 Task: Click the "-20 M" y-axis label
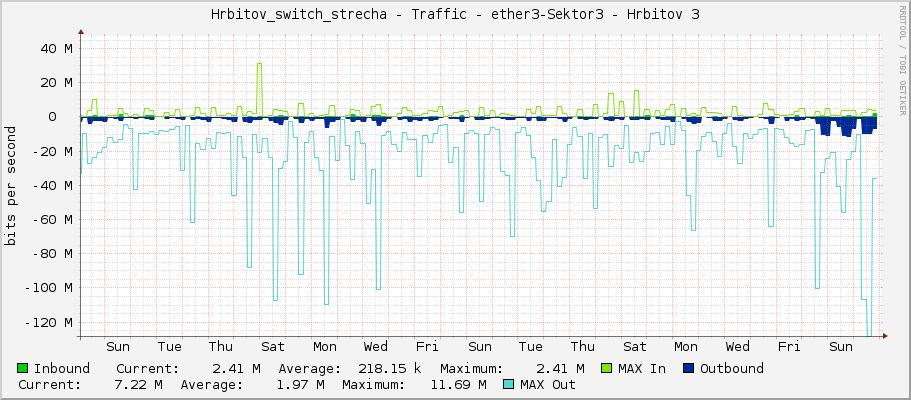(x=53, y=151)
